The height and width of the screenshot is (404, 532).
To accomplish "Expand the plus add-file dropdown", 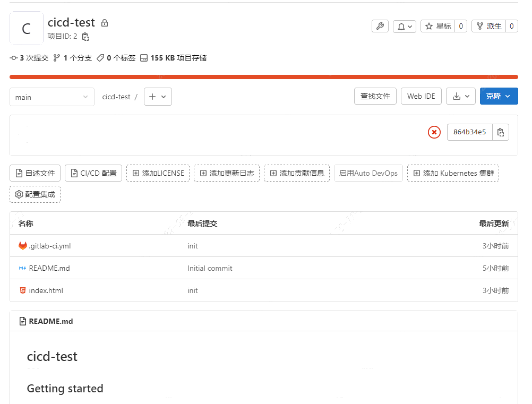I will [158, 97].
